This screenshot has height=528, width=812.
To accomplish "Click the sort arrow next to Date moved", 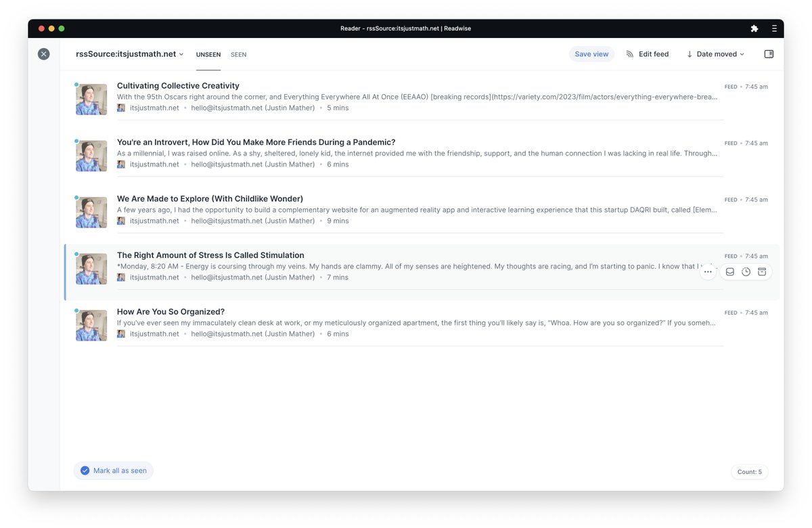I will (690, 54).
